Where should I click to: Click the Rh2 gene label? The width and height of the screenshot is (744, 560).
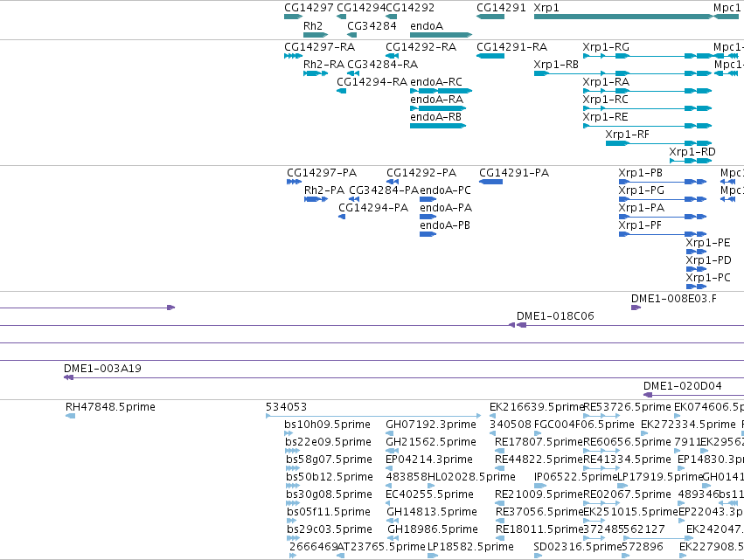click(x=313, y=25)
